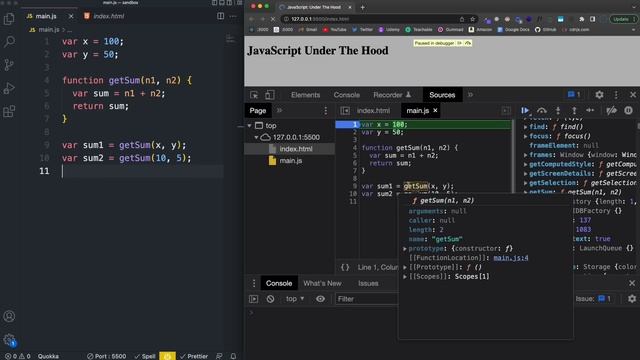Expand the getComputedStyle property

click(x=526, y=164)
